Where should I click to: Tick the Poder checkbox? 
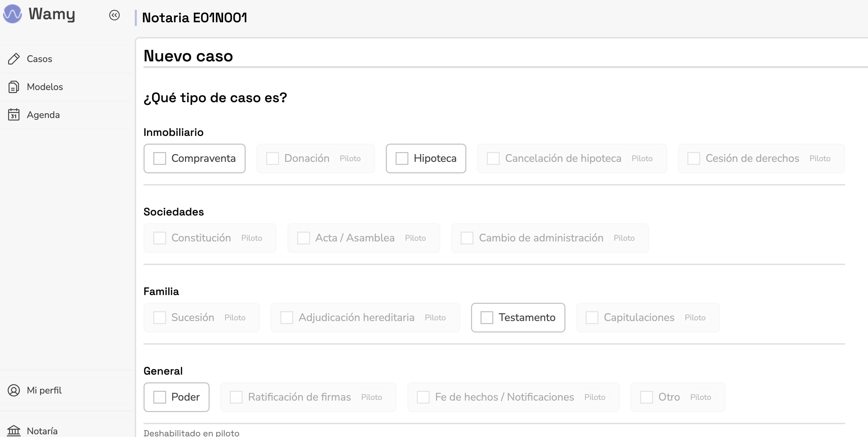[x=159, y=397]
